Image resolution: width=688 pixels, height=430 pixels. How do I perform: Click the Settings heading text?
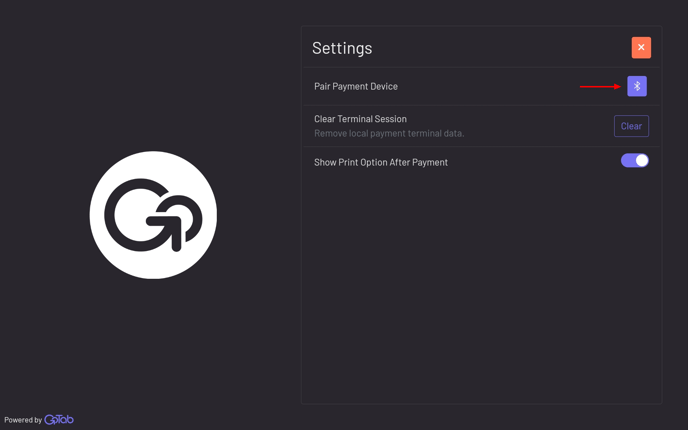[342, 48]
